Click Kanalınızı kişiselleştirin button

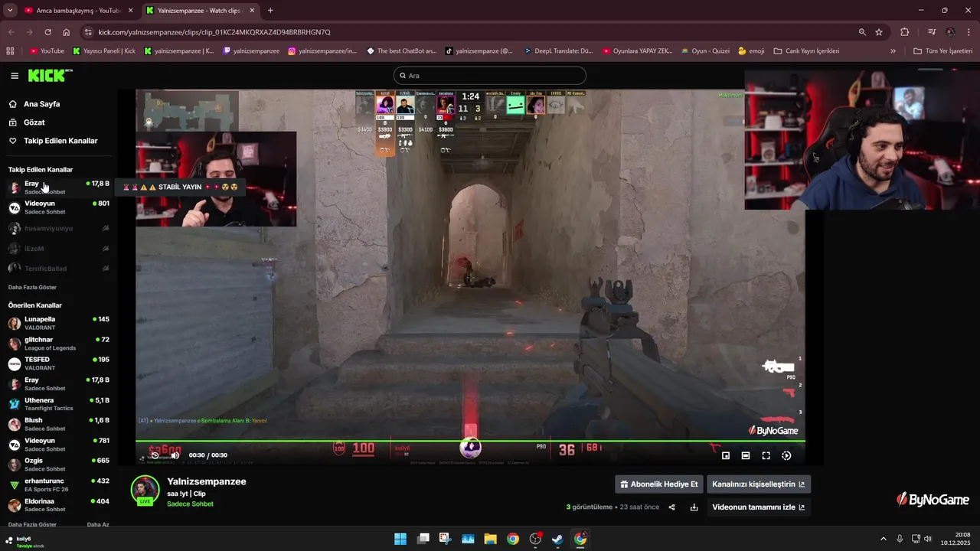tap(759, 484)
